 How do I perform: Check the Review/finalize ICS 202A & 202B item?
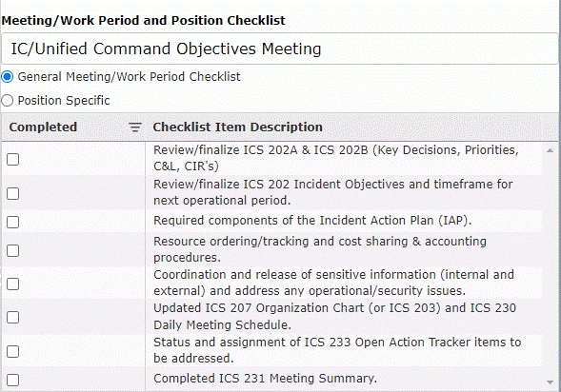(13, 160)
